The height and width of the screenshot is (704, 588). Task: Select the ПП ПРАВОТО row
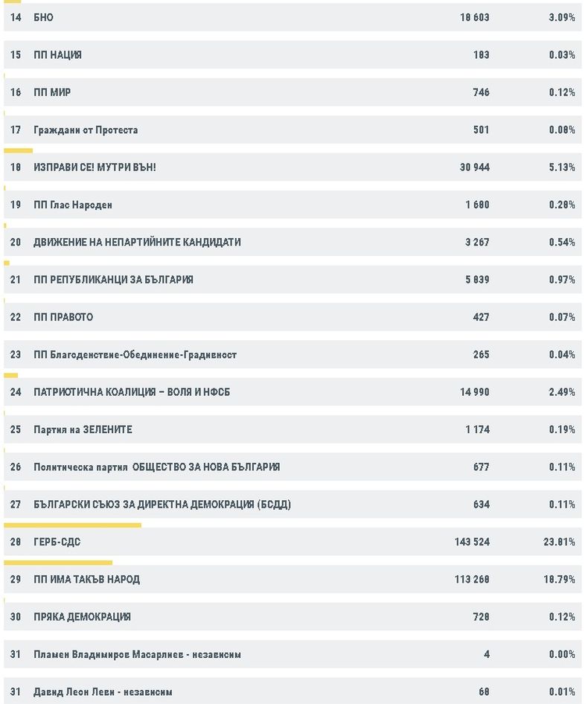63,317
